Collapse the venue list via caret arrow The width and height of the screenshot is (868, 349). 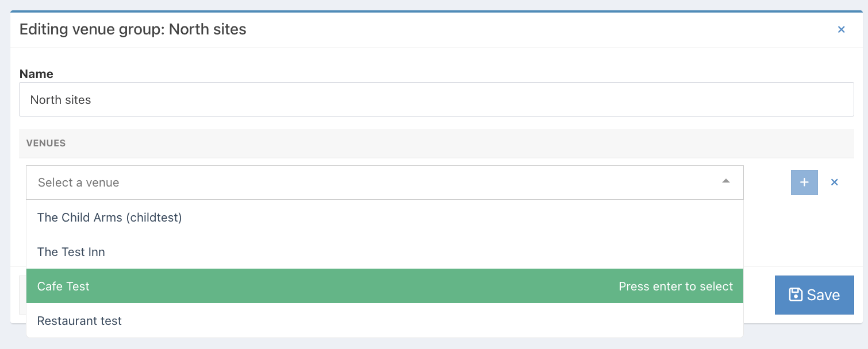(726, 181)
